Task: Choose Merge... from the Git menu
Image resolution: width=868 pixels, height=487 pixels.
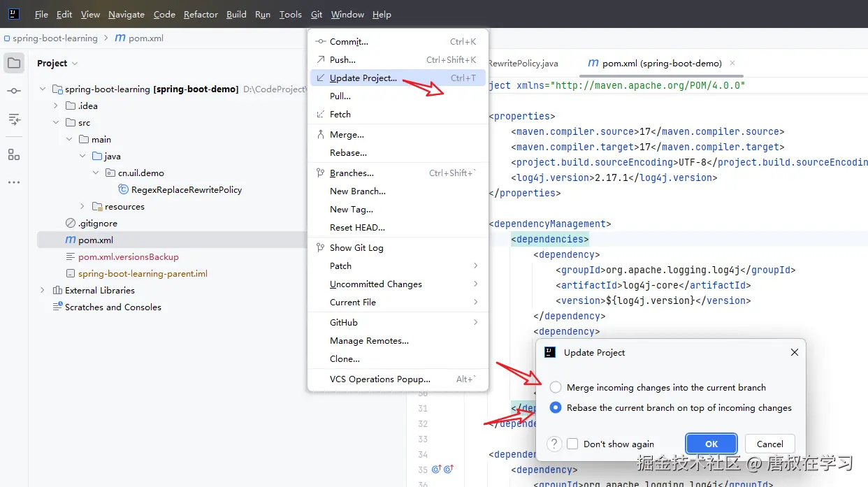Action: (398, 135)
